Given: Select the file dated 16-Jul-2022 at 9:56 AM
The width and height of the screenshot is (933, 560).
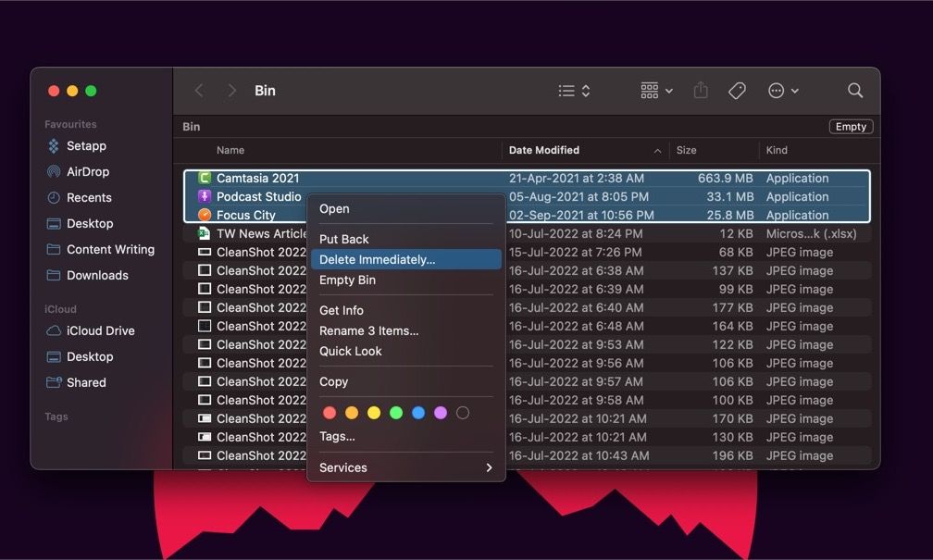Looking at the screenshot, I should click(528, 363).
